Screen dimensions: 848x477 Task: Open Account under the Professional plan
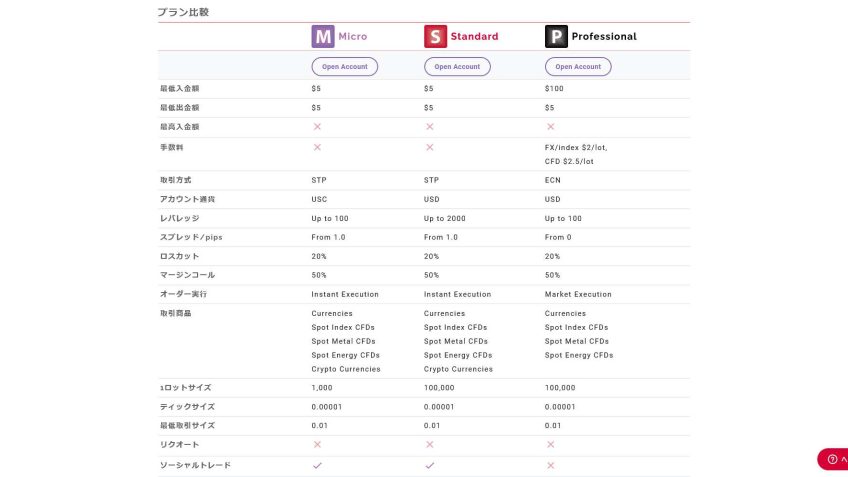coord(578,67)
